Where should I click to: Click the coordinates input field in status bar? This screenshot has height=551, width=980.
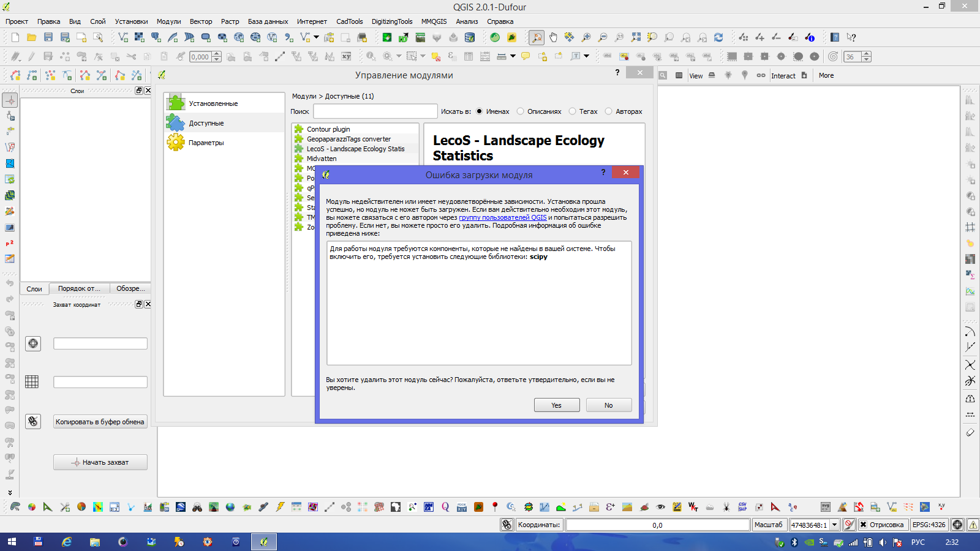[x=658, y=525]
